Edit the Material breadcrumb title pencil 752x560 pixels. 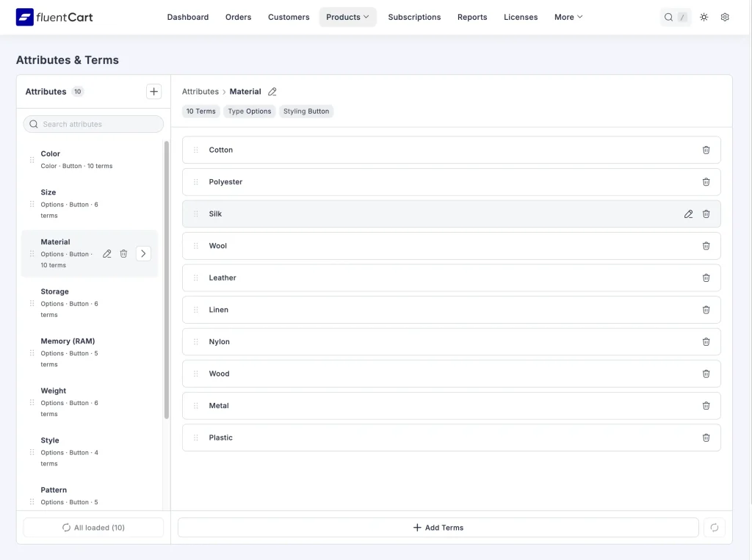pos(272,92)
